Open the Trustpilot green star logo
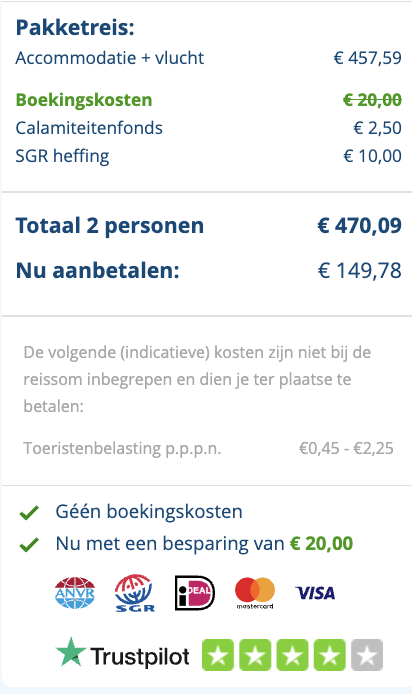The height and width of the screenshot is (694, 412). tap(71, 652)
